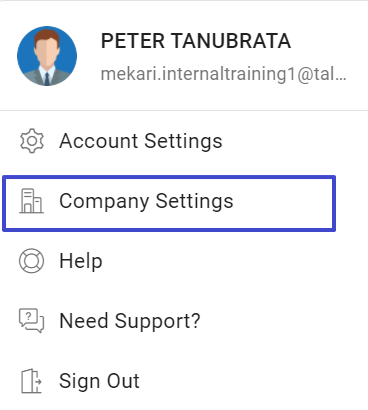Click the question mark in the support bubble
Screen dimensions: 368x410
point(29,316)
